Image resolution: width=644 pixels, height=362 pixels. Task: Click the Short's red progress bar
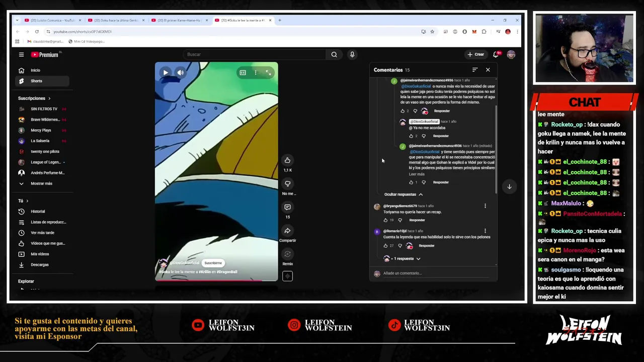(216, 281)
